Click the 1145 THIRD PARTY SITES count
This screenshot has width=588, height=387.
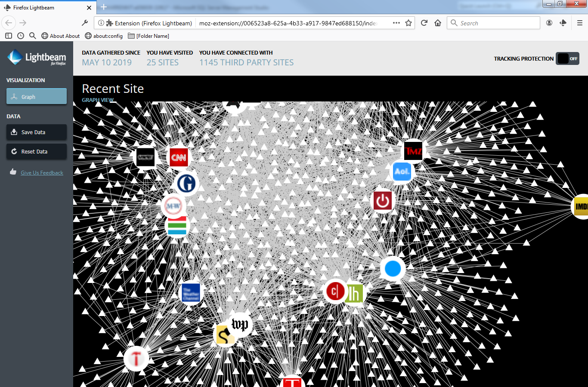tap(246, 62)
